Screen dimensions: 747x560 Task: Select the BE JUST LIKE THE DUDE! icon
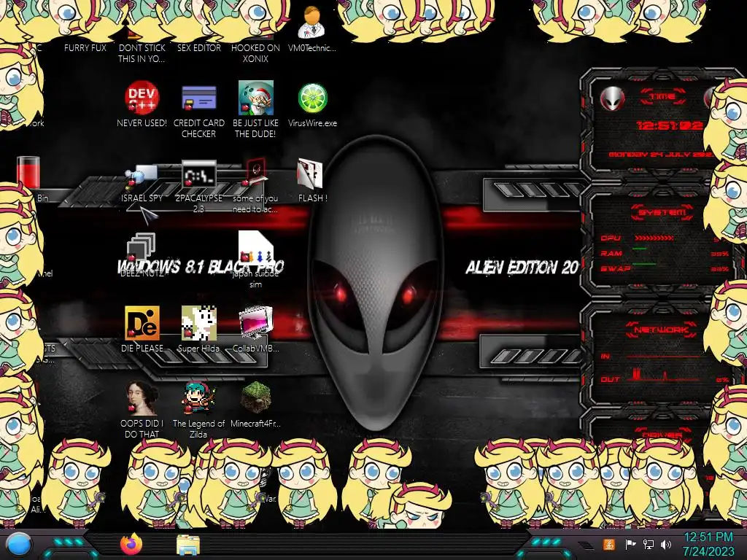[x=255, y=98]
